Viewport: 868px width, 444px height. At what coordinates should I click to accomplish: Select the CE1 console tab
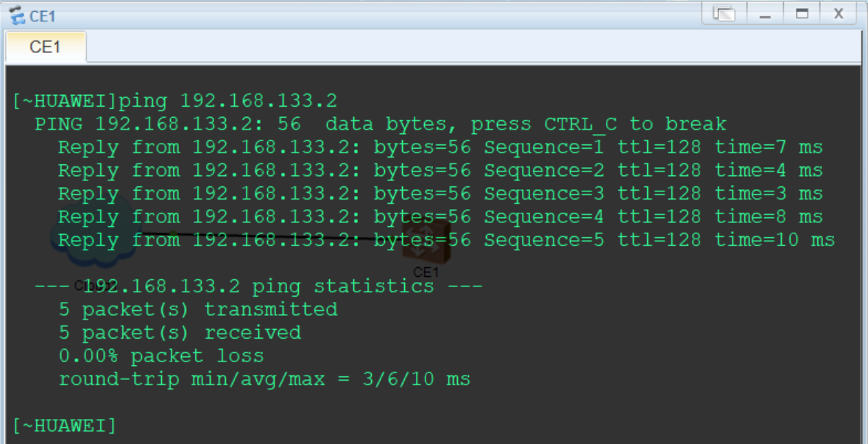[45, 47]
